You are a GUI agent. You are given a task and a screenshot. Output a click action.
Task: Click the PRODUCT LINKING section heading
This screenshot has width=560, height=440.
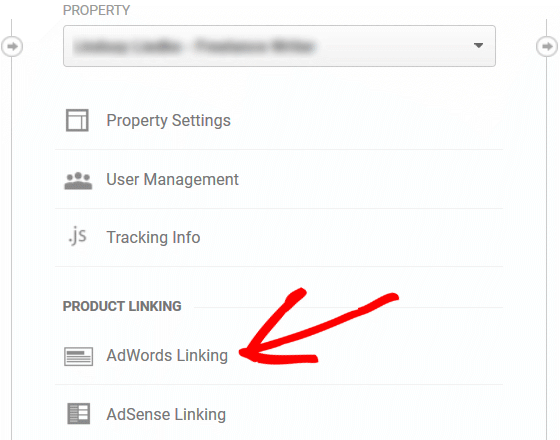pos(122,306)
